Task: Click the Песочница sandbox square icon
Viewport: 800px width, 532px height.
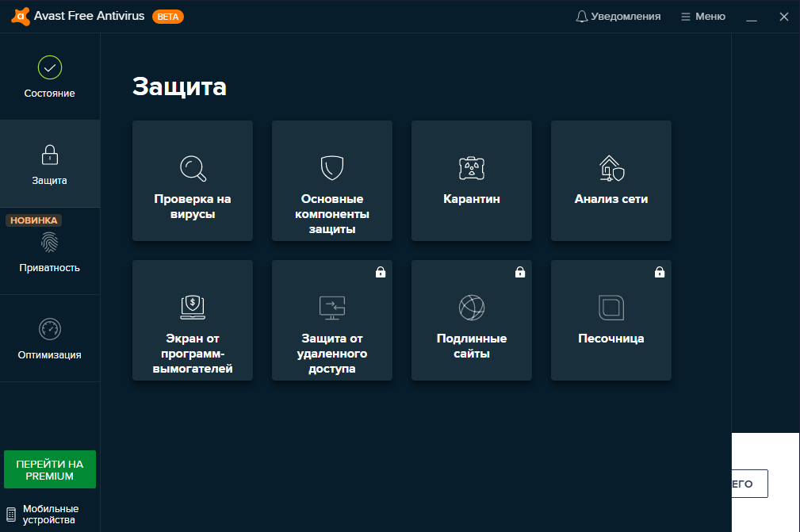Action: pyautogui.click(x=611, y=308)
